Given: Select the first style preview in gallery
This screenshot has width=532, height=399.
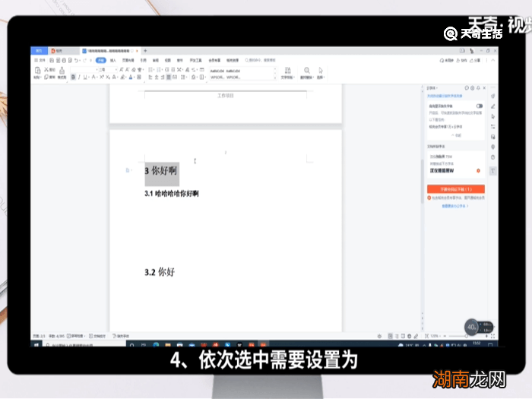Looking at the screenshot, I should click(217, 74).
